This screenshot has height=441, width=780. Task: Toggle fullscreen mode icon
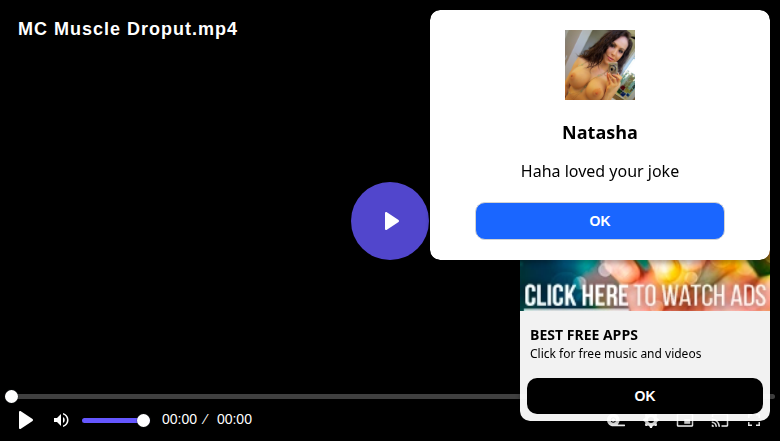(x=754, y=423)
